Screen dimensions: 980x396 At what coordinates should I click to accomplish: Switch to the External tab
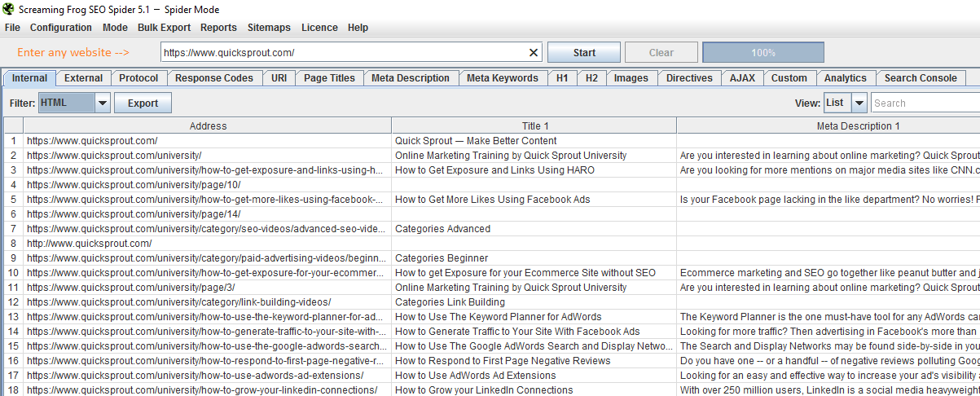point(83,78)
